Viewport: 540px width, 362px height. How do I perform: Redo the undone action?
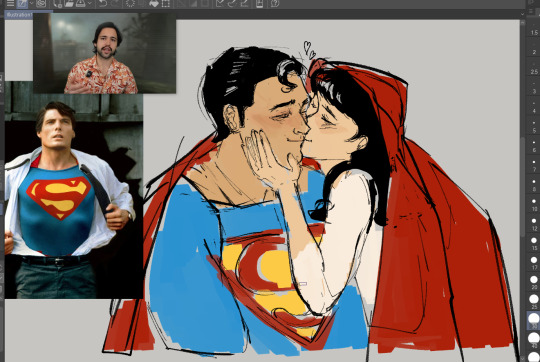[x=115, y=3]
